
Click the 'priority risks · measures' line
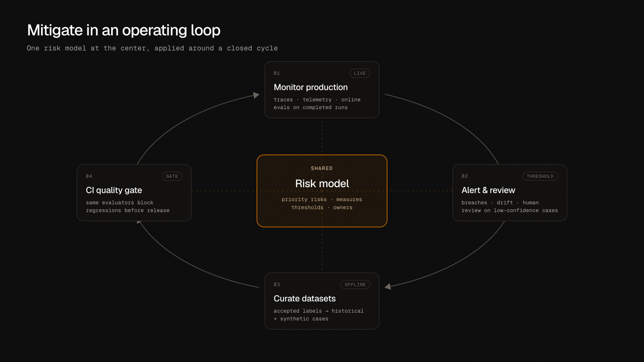322,200
